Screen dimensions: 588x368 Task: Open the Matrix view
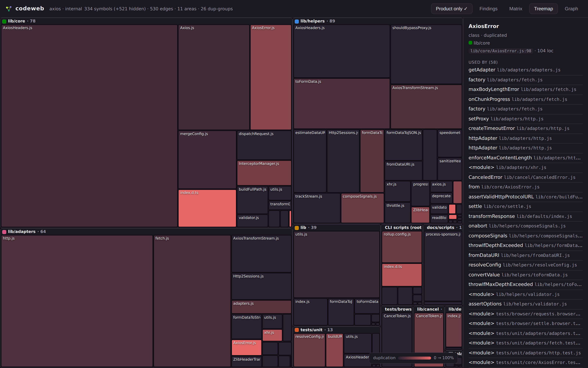pos(516,9)
